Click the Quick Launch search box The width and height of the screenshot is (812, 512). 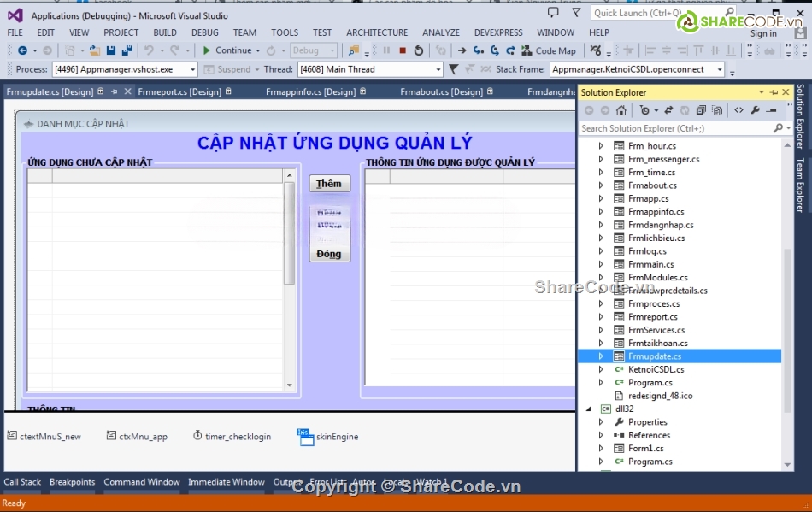[x=657, y=13]
